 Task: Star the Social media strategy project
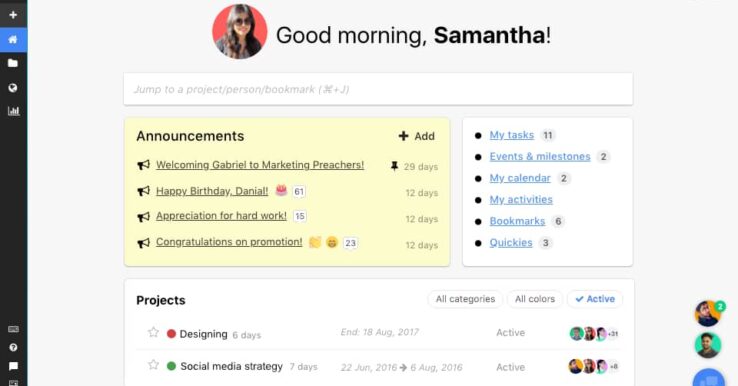point(153,365)
